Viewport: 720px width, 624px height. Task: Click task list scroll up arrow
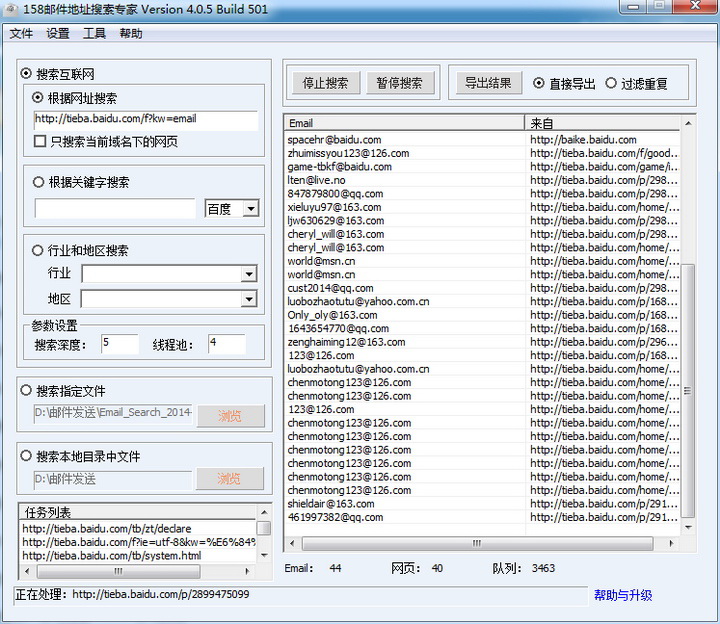[x=264, y=512]
